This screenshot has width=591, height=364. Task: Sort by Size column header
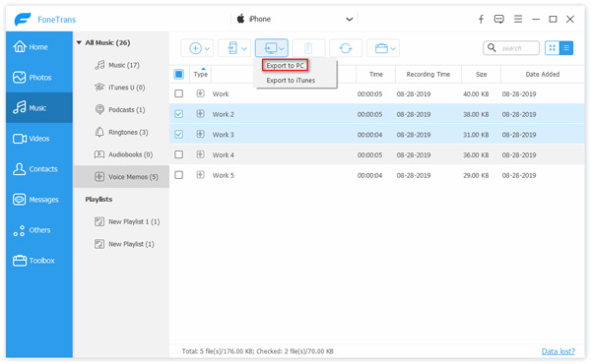click(481, 74)
